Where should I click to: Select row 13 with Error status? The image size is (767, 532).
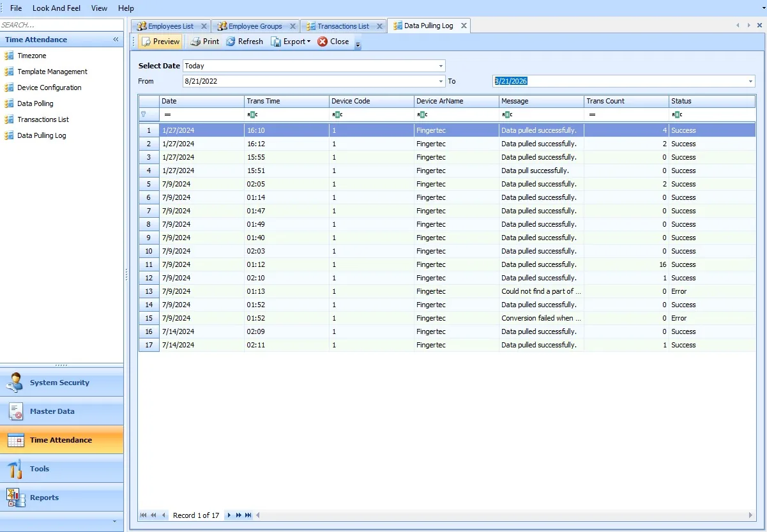[x=447, y=291]
